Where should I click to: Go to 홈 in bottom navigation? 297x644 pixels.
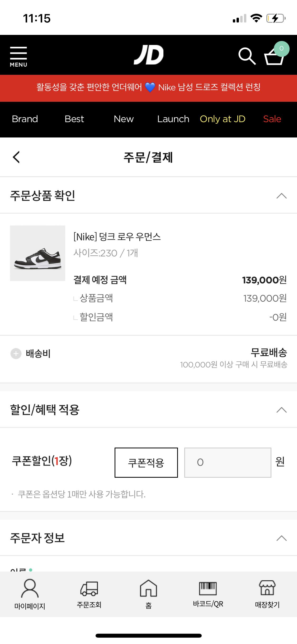[148, 593]
